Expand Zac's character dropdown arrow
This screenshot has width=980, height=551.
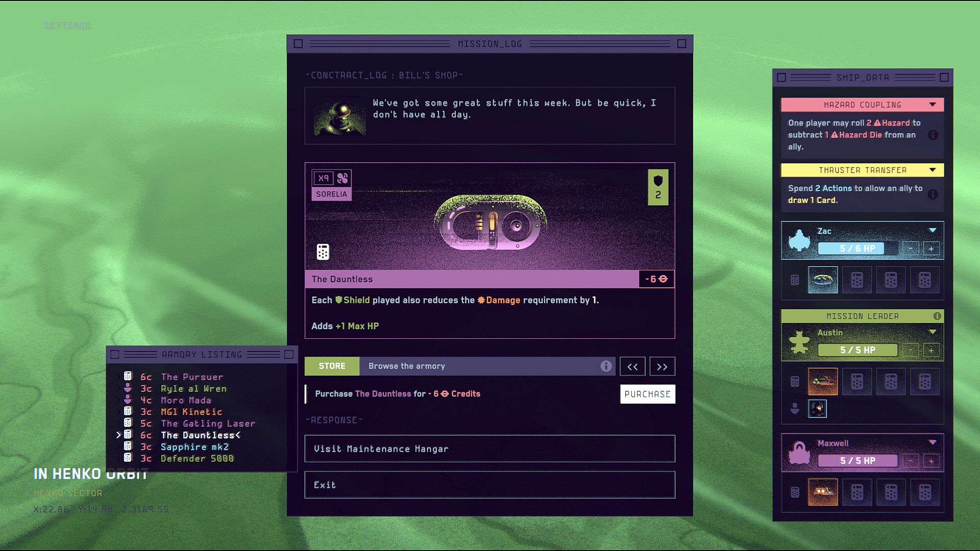point(933,231)
